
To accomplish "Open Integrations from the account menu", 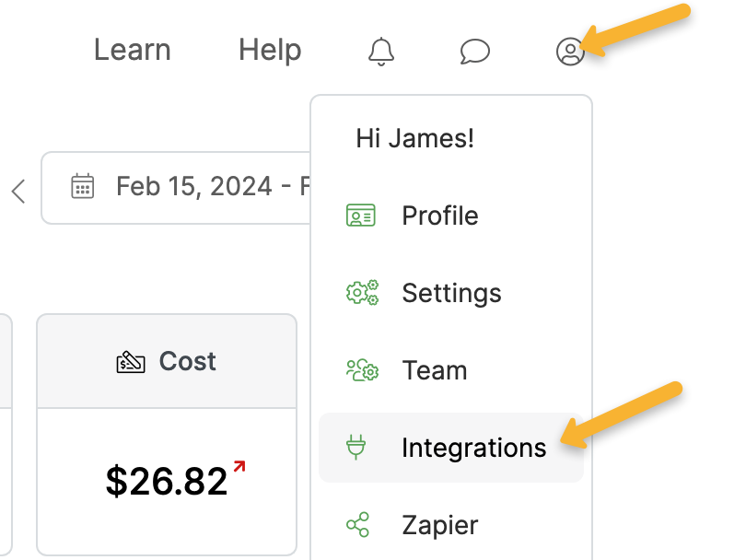I will point(473,448).
